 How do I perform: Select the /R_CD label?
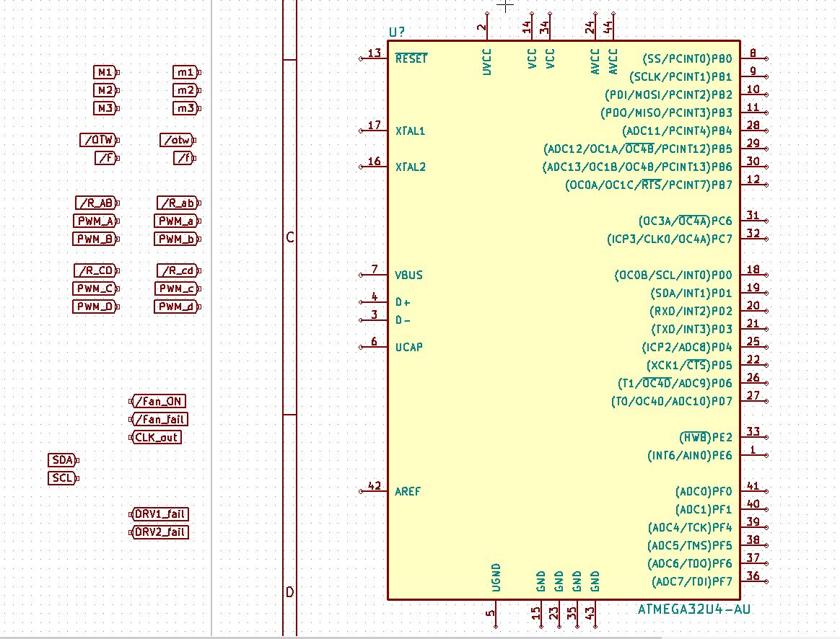tap(97, 270)
